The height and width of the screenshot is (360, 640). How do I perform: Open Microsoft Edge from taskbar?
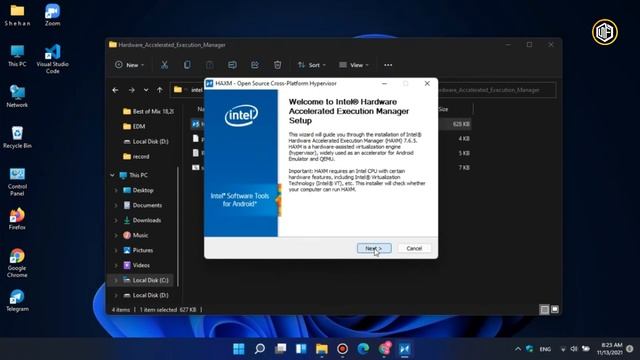pyautogui.click(x=363, y=349)
